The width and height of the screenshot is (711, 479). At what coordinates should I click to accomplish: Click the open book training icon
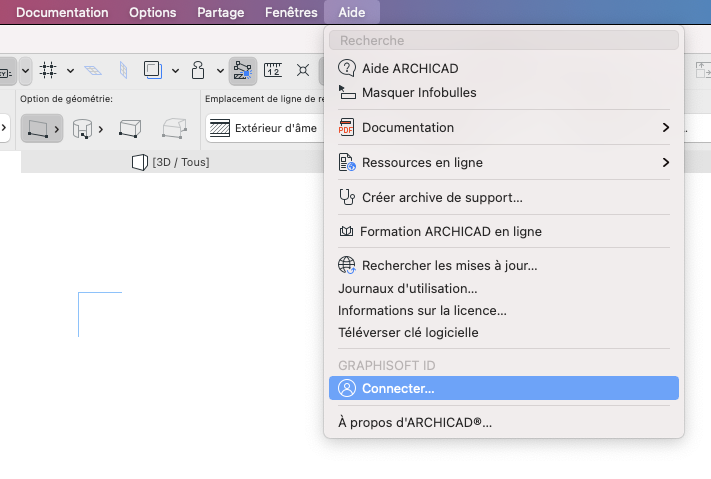coord(346,231)
